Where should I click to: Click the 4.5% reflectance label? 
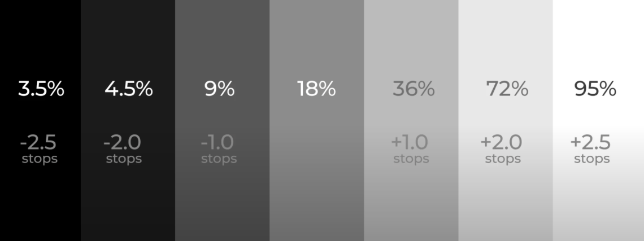coord(129,89)
